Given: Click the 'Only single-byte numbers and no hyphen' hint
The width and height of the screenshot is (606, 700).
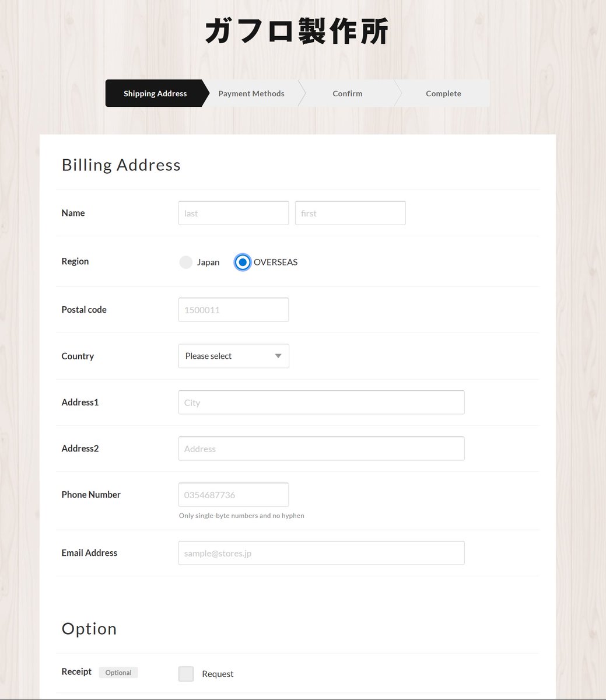Looking at the screenshot, I should pos(241,516).
